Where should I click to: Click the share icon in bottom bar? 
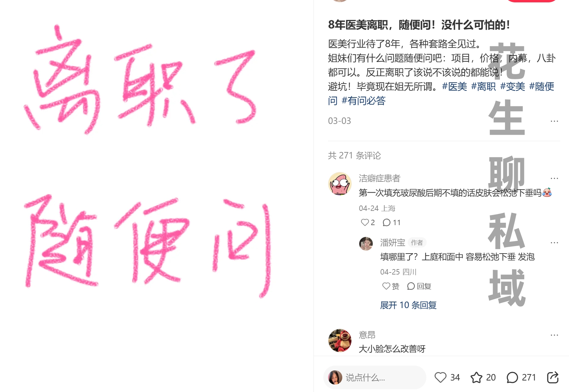point(553,377)
